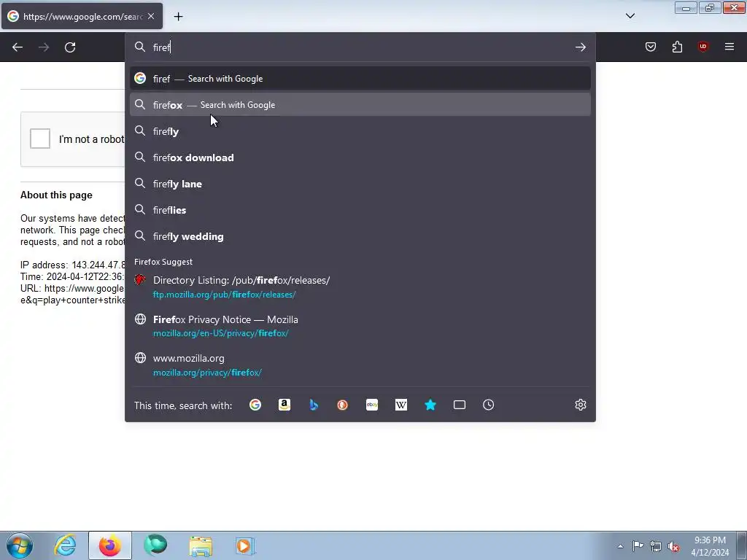Choose the 'firefly wedding' suggestion
This screenshot has height=560, width=747.
tap(360, 236)
